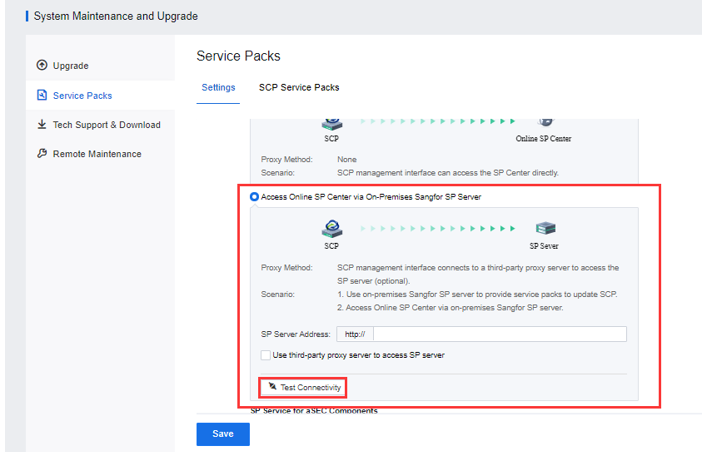The image size is (702, 452).
Task: Click 'System Maintenance and Upgrade' title
Action: pos(116,16)
